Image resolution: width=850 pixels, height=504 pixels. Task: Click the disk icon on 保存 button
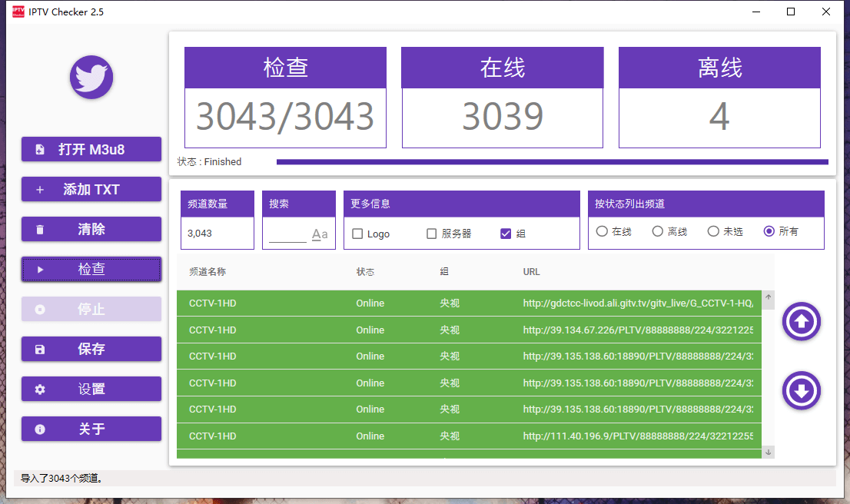tap(40, 349)
